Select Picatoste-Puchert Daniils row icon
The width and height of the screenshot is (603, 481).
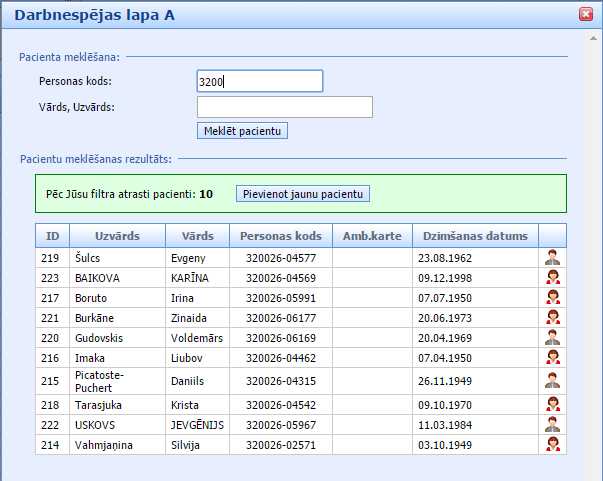(x=552, y=380)
